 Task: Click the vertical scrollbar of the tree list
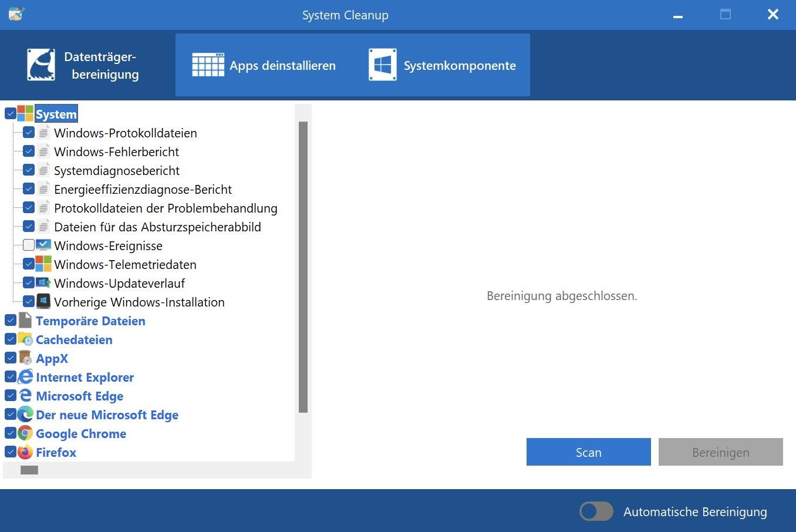pos(303,267)
